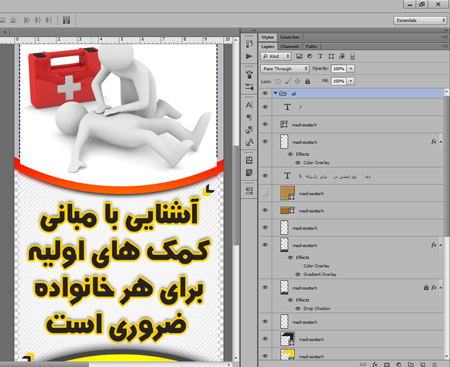The height and width of the screenshot is (367, 450).
Task: Filter layers by pixel layers icon
Action: [299, 56]
